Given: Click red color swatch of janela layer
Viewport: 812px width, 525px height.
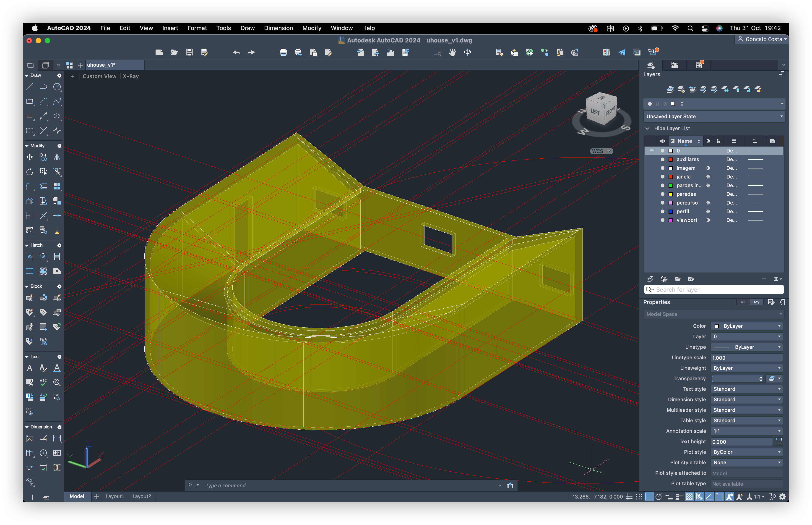Looking at the screenshot, I should pos(671,177).
